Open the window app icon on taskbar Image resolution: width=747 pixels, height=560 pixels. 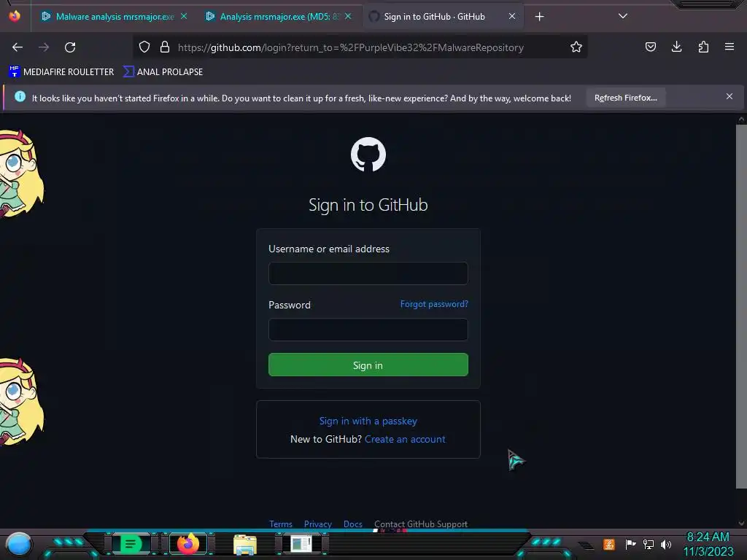pos(301,543)
